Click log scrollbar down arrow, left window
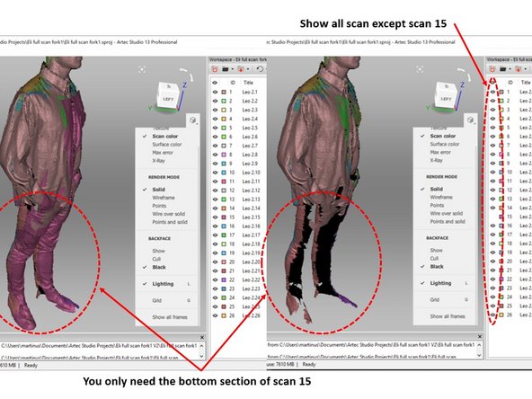Viewport: 532px width, 399px height. tap(201, 356)
